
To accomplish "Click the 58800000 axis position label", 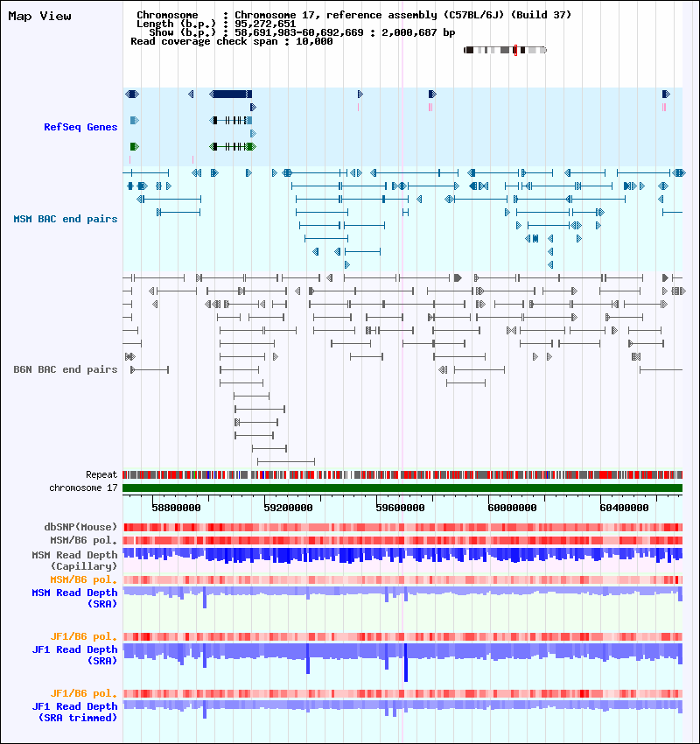I will click(x=176, y=508).
